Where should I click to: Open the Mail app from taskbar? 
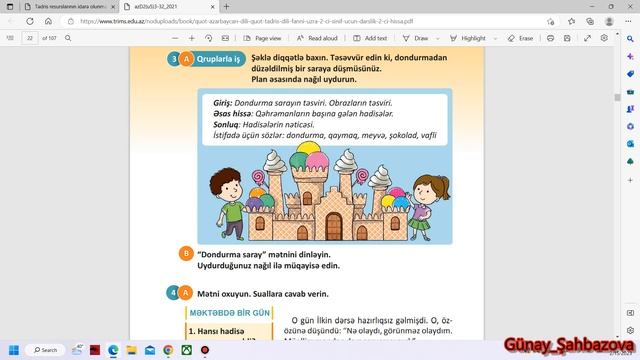(150, 350)
